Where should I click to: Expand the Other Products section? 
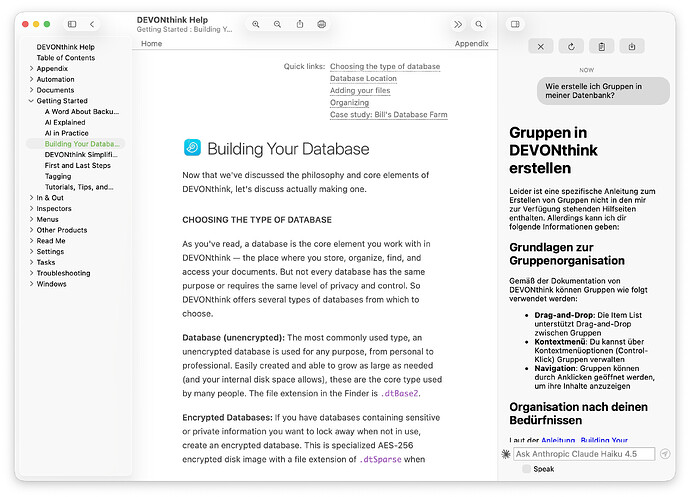(31, 230)
